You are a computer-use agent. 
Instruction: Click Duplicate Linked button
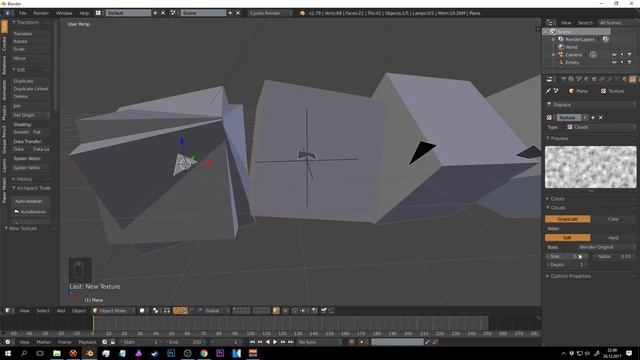(31, 89)
